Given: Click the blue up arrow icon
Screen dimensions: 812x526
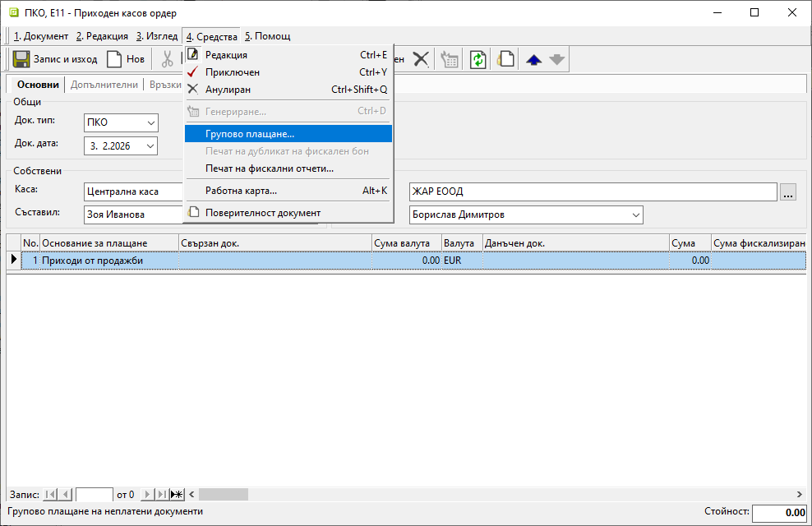Looking at the screenshot, I should pyautogui.click(x=533, y=59).
